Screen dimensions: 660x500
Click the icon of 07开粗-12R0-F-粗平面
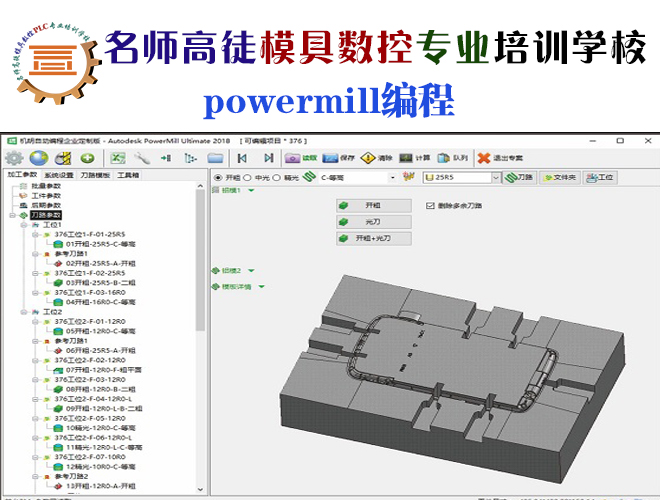click(x=58, y=370)
